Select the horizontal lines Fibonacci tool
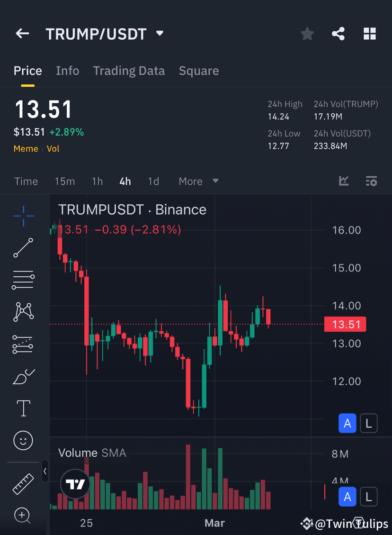392x535 pixels. coord(23,280)
